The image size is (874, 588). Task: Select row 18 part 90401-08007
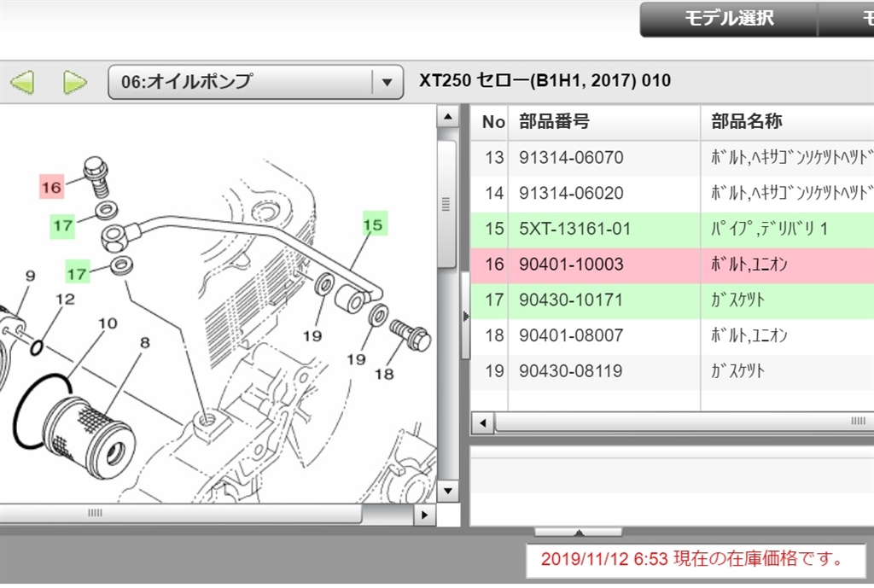[x=673, y=336]
